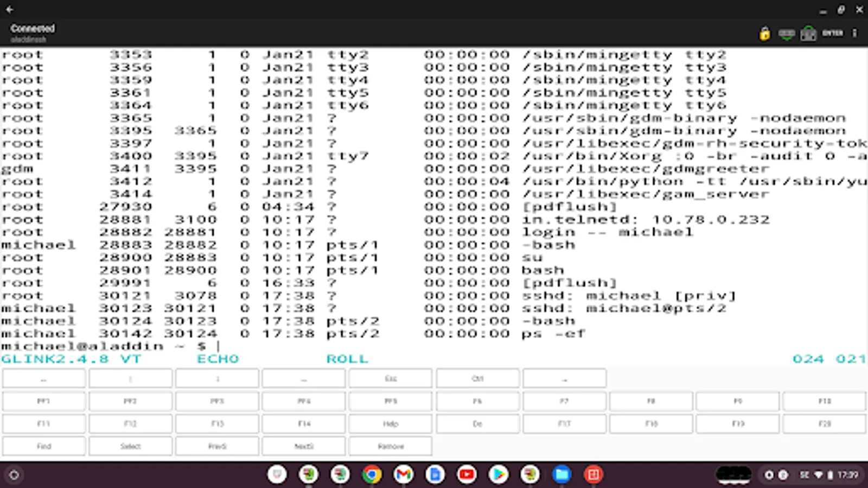This screenshot has width=868, height=488.
Task: Tap the F13 function key
Action: tap(217, 424)
